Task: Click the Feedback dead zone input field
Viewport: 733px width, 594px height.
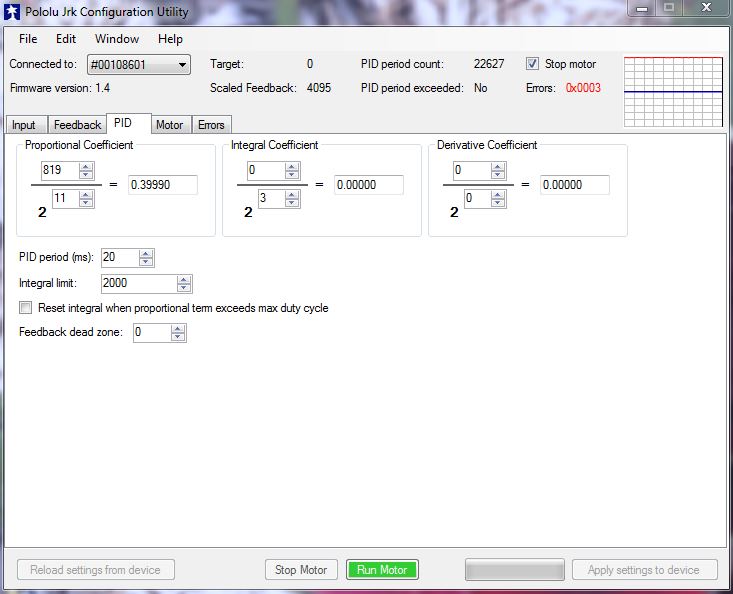Action: 152,333
